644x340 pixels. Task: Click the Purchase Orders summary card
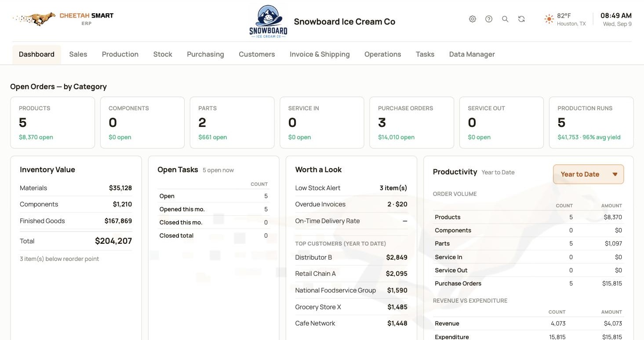click(x=412, y=123)
